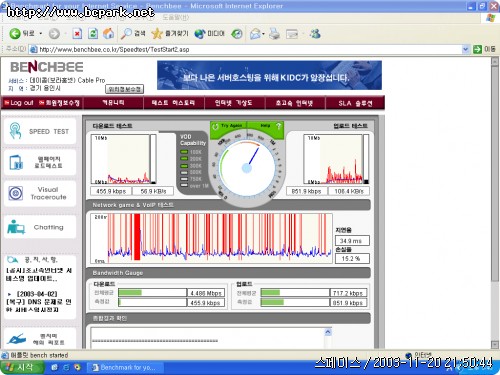Click upload speed value 851.9 kbps
The height and width of the screenshot is (375, 500).
pos(306,191)
